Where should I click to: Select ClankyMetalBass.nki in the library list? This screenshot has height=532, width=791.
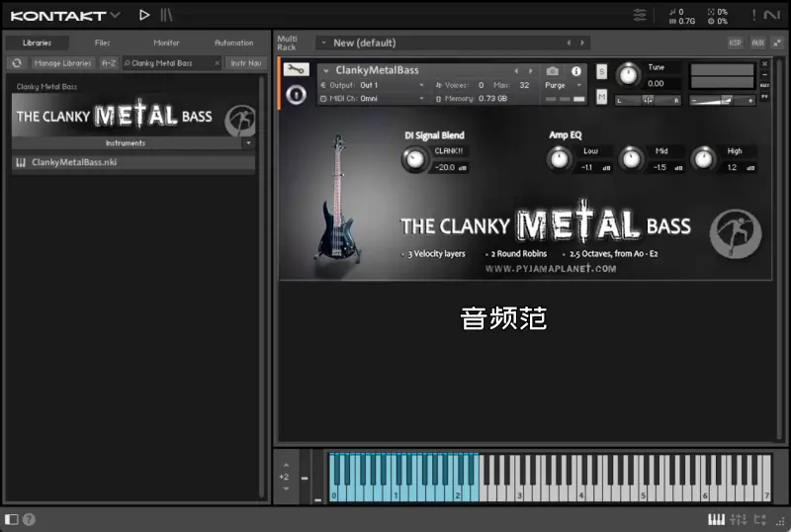tap(133, 162)
